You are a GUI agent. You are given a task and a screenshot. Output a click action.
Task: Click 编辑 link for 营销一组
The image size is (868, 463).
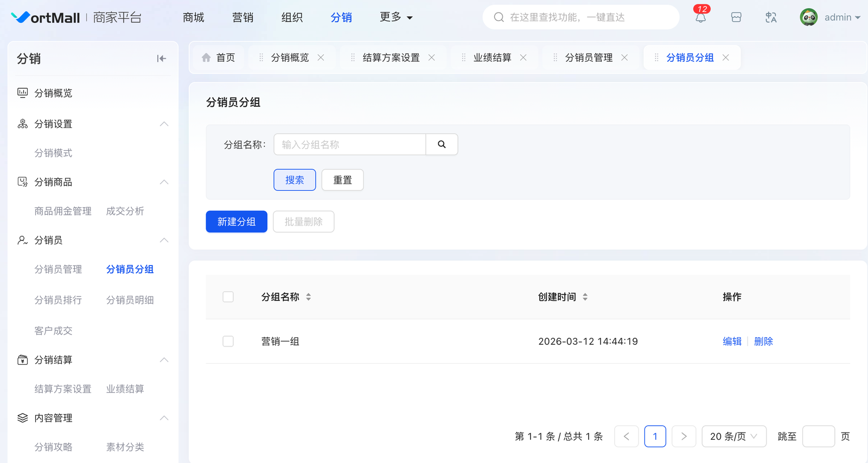point(732,342)
